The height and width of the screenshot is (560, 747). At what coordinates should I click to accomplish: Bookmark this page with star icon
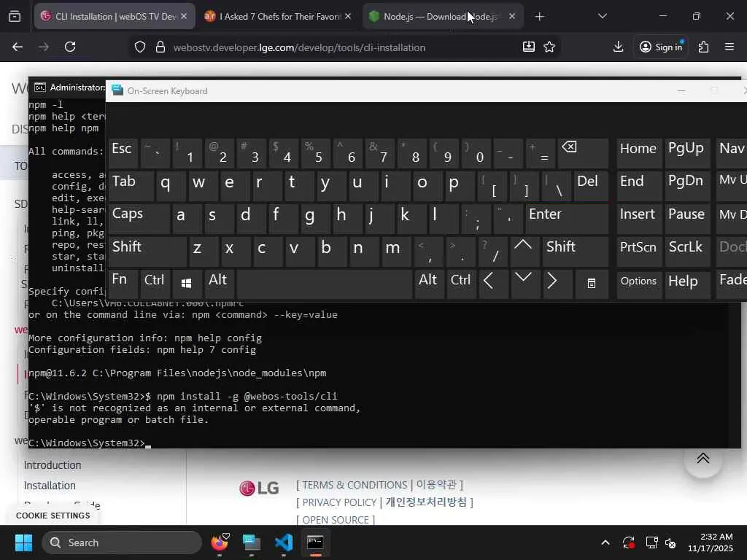coord(549,47)
